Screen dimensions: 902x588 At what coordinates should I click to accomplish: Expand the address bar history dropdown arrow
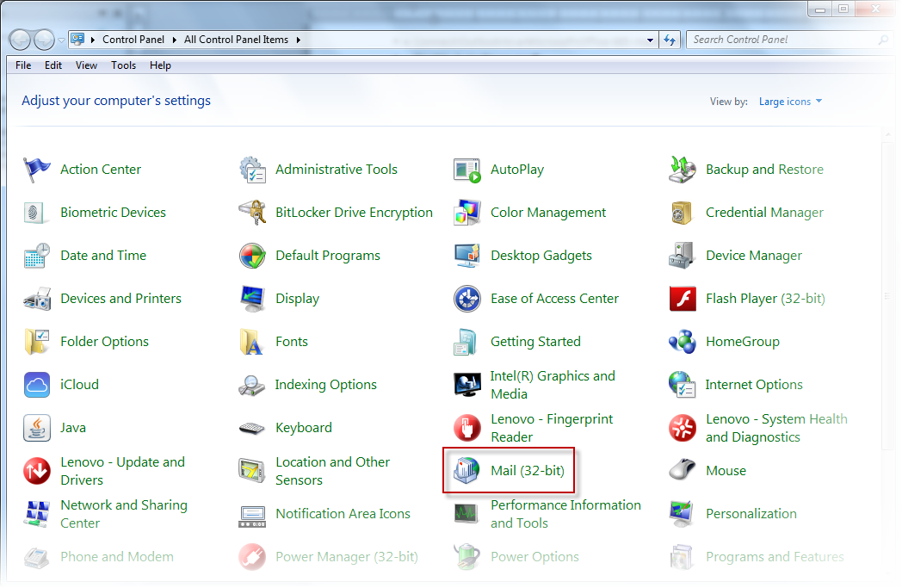tap(651, 40)
